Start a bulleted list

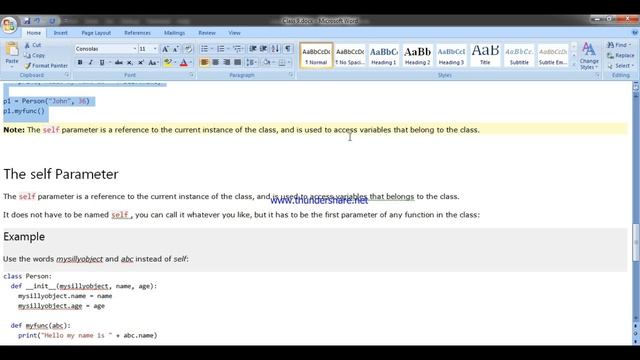[x=204, y=49]
